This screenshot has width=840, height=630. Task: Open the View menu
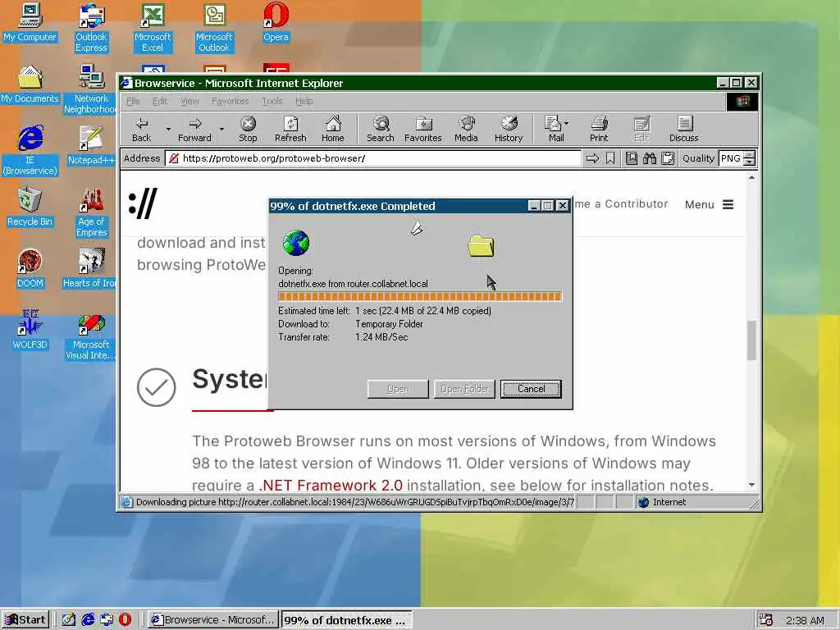tap(189, 101)
